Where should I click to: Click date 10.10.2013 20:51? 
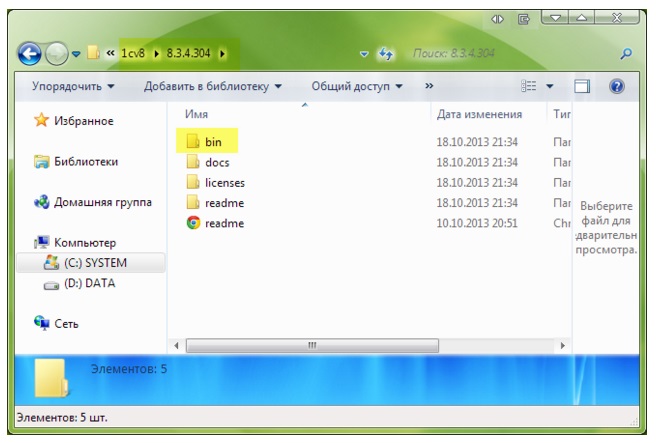[477, 223]
